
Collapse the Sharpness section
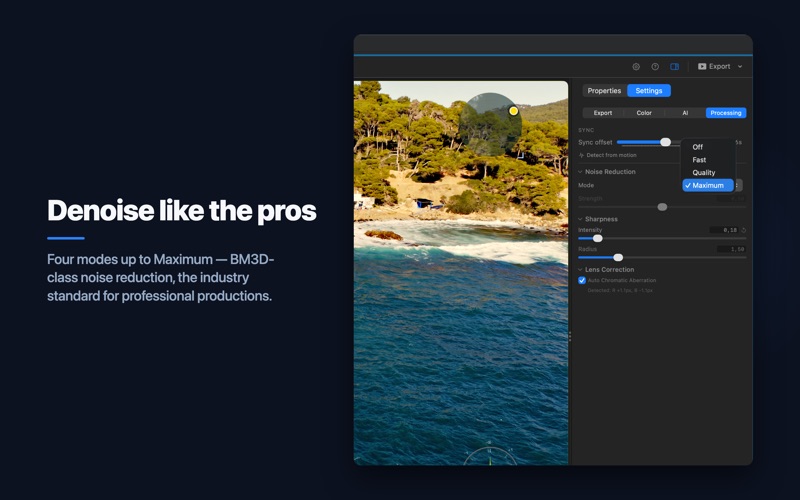point(580,219)
